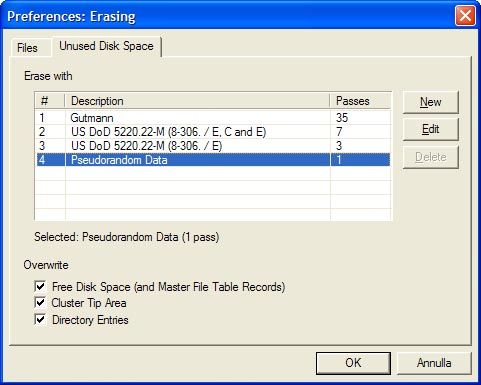Screen dimensions: 481x385
Task: Confirm settings with OK button
Action: (x=353, y=363)
